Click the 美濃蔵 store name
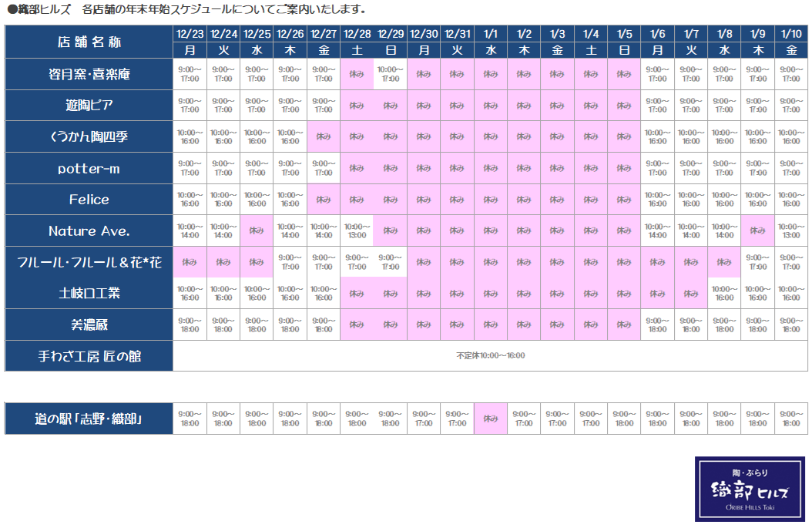The width and height of the screenshot is (812, 528). (x=89, y=325)
